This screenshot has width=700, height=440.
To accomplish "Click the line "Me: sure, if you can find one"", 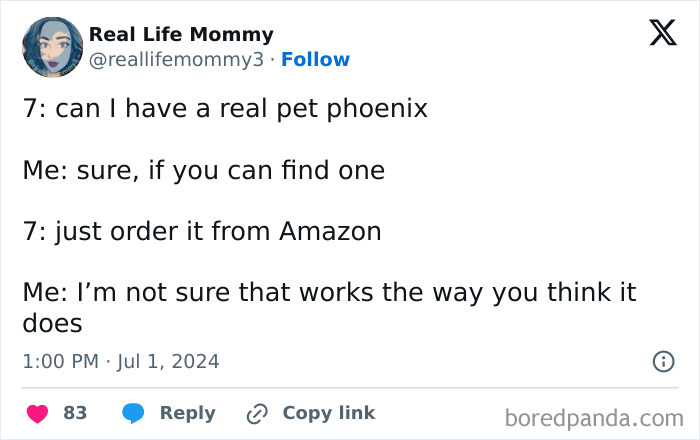I will tap(203, 170).
